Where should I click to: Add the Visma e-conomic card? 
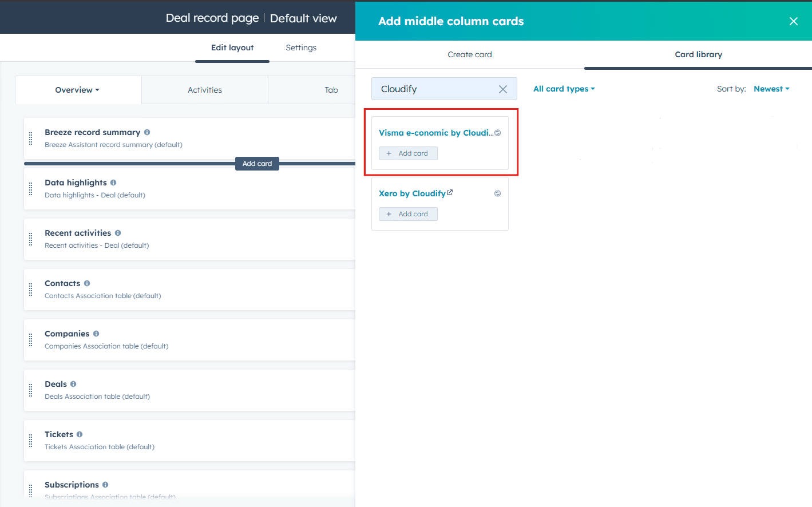(408, 153)
